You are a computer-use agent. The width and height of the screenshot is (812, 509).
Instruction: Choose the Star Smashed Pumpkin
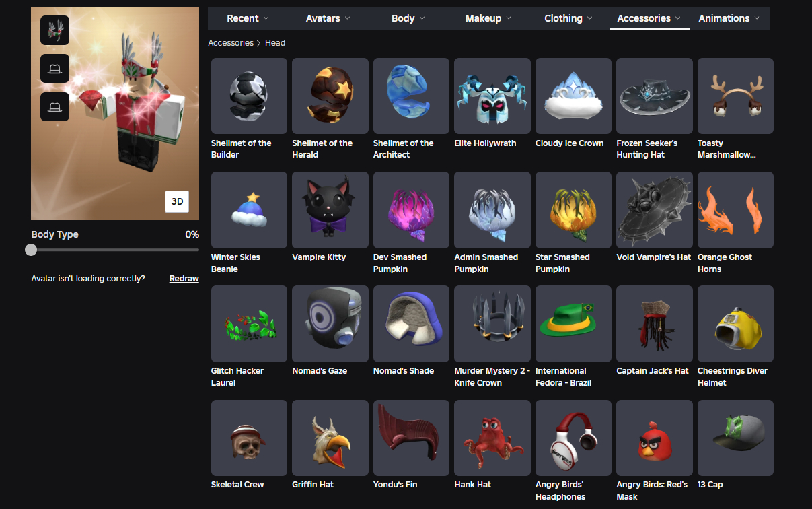pos(573,209)
